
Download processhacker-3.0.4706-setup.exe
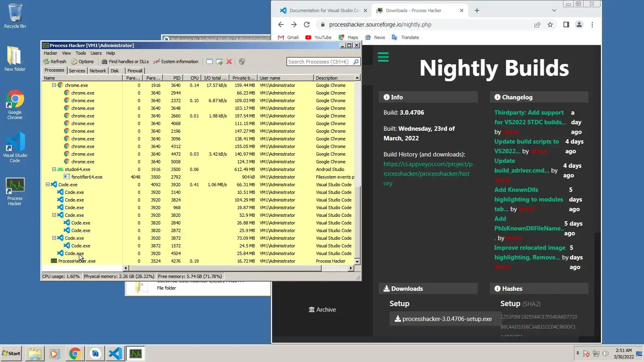[445, 319]
